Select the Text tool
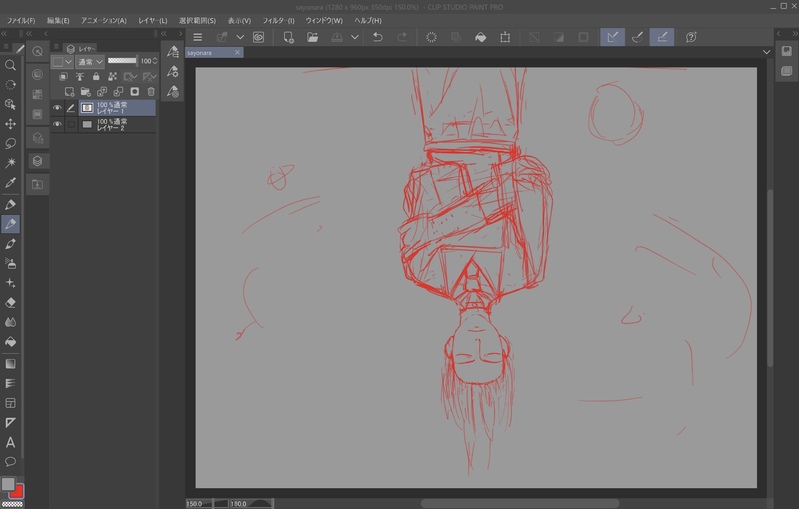 click(x=11, y=442)
